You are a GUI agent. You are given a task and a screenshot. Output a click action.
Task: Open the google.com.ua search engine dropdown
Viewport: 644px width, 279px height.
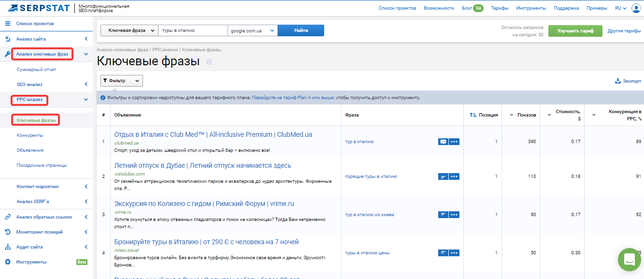[252, 30]
